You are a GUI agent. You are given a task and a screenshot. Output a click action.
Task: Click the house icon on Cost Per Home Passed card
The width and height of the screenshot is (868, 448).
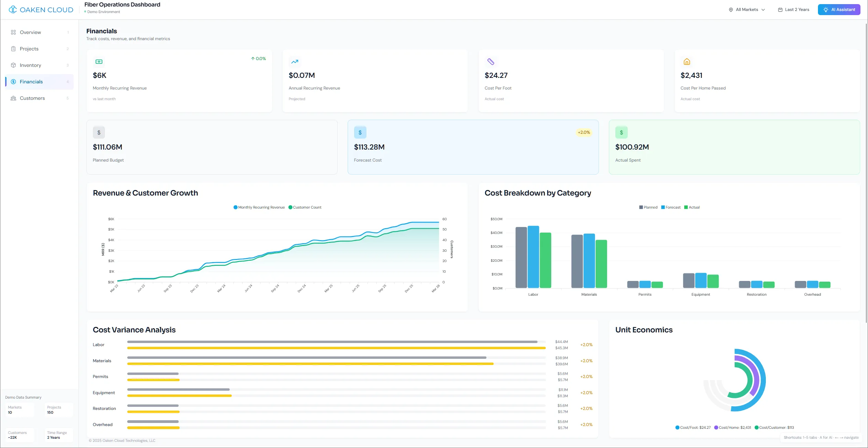(x=687, y=62)
